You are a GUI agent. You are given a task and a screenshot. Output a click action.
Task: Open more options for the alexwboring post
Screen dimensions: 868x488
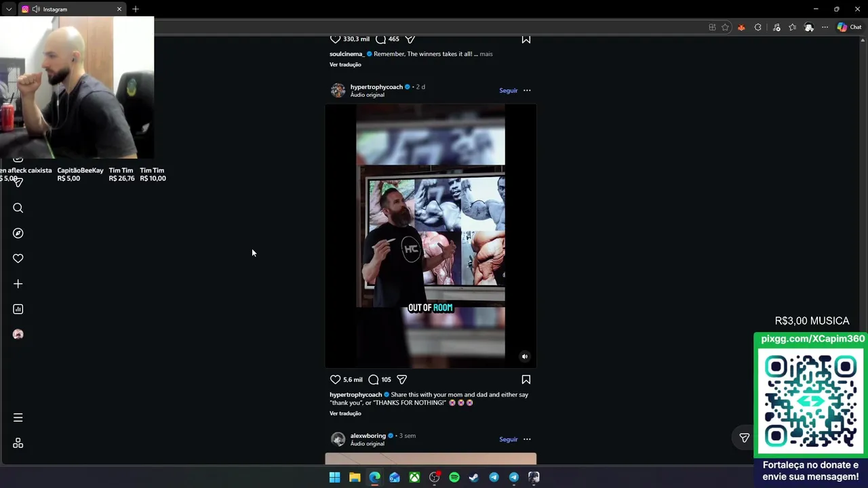527,439
